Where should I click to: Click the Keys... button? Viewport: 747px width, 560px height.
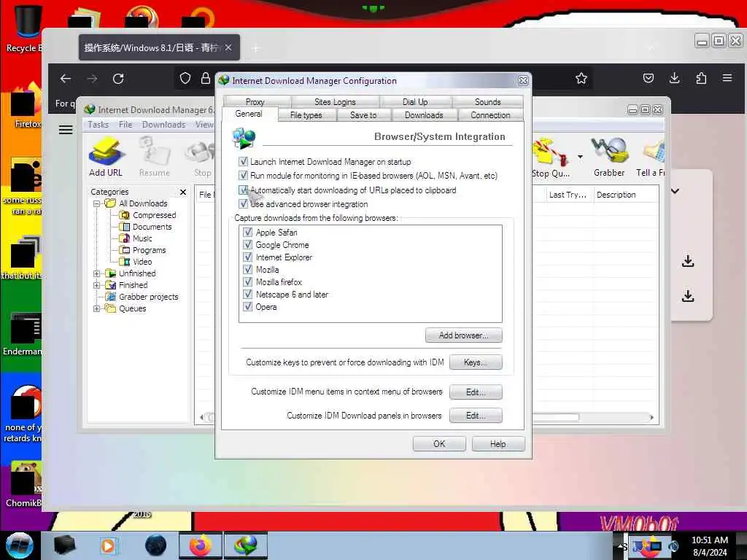click(x=476, y=362)
